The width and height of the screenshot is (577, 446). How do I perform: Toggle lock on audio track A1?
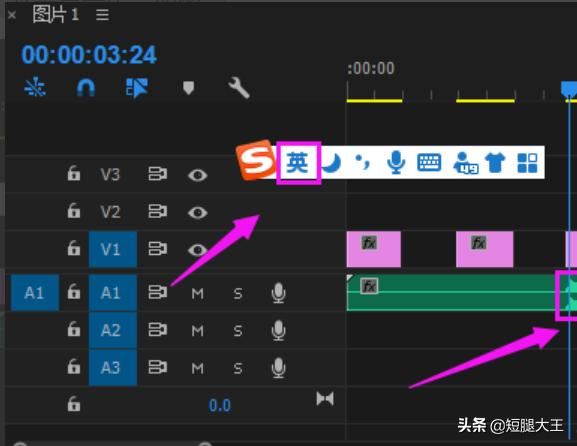click(x=74, y=292)
